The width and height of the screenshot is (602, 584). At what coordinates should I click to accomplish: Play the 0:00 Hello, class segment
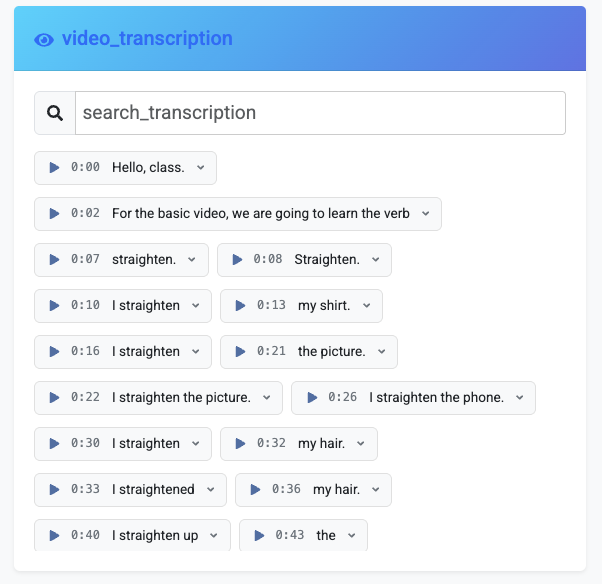[54, 167]
